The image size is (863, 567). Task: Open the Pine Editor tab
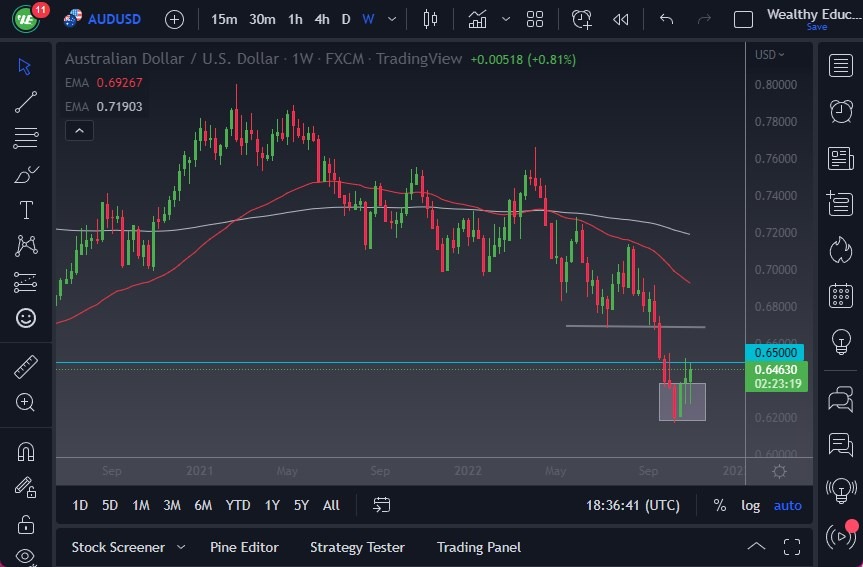click(244, 547)
